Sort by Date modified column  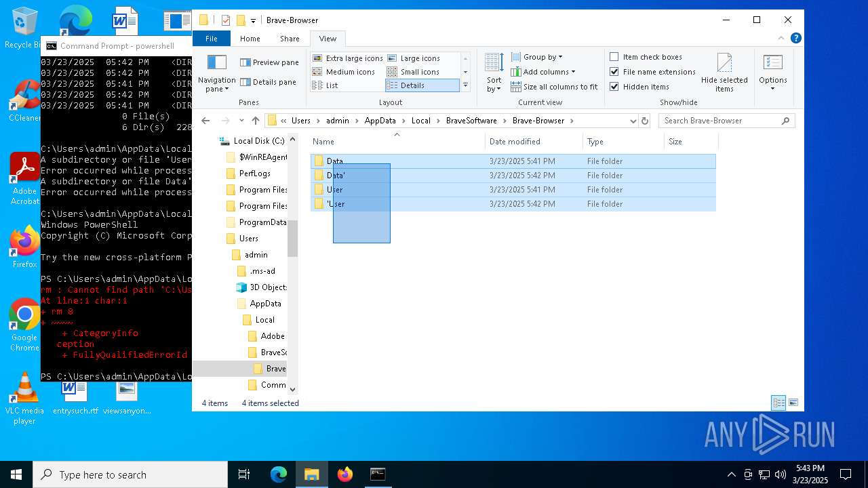[x=534, y=142]
